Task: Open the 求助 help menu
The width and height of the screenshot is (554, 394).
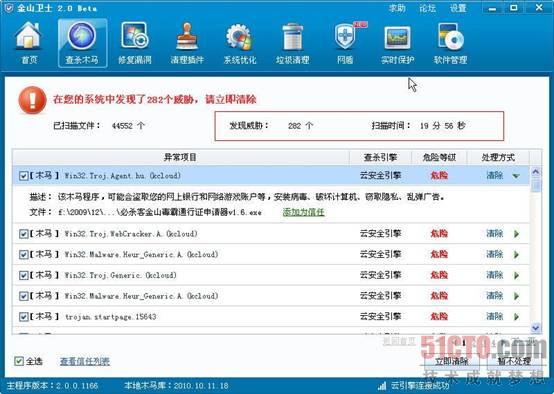Action: 397,8
